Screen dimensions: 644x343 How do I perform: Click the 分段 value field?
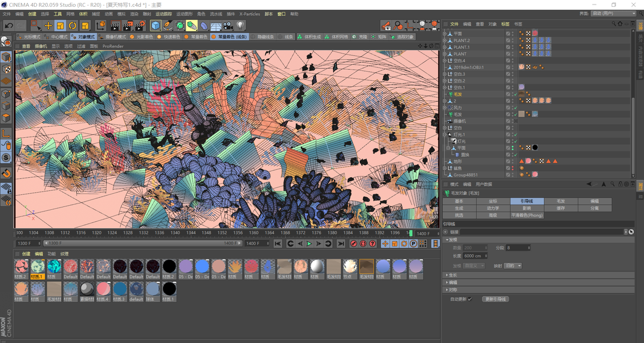point(518,248)
